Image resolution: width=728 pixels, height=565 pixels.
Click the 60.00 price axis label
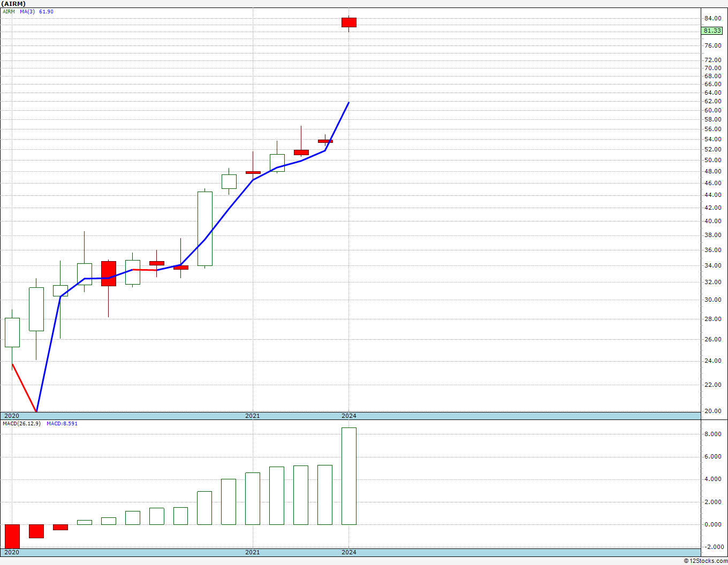[x=712, y=111]
